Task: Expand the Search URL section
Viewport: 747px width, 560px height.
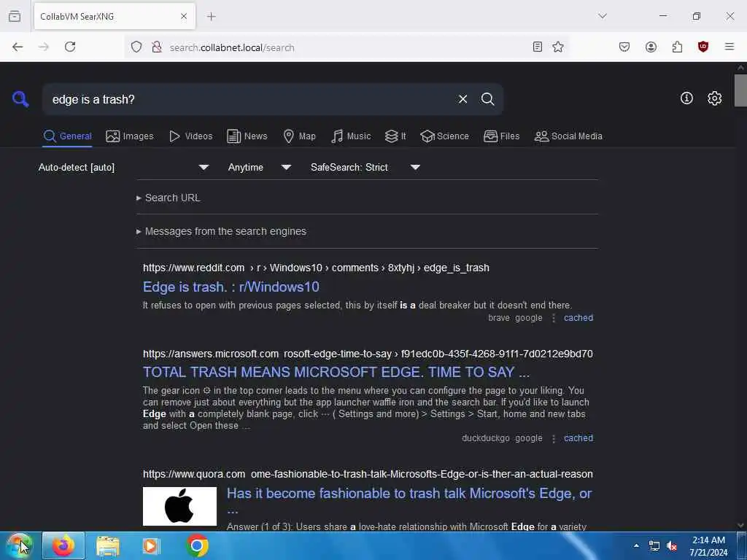Action: tap(169, 198)
